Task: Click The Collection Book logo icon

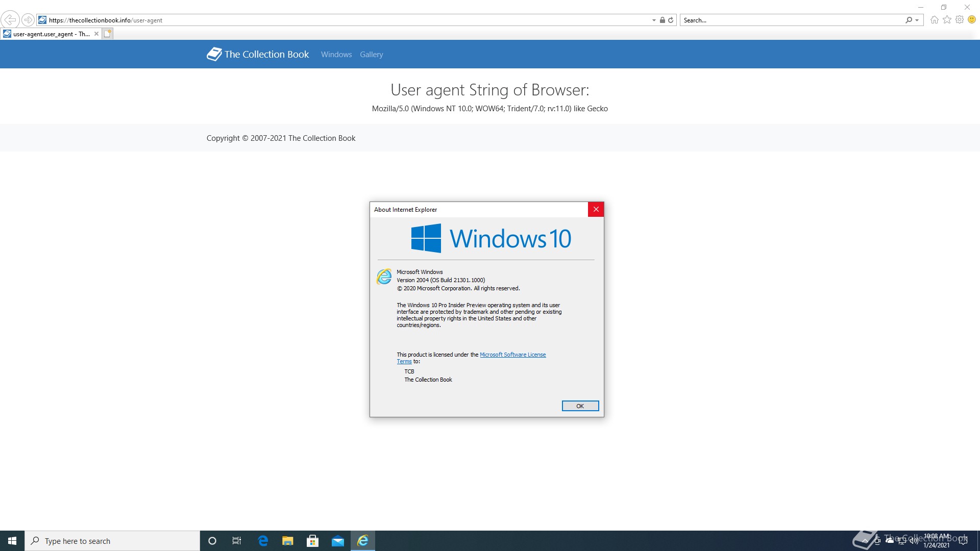Action: pyautogui.click(x=214, y=54)
